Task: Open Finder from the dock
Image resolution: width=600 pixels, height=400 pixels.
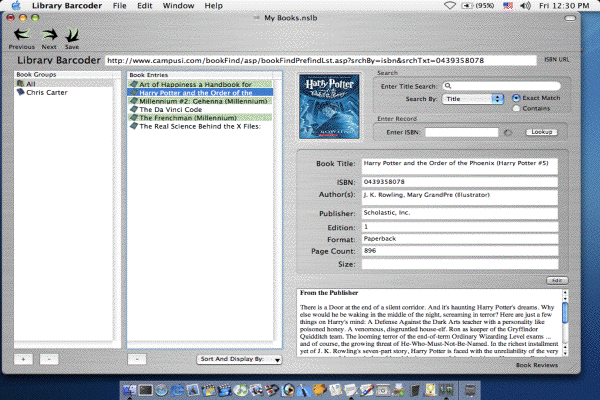Action: click(x=129, y=390)
